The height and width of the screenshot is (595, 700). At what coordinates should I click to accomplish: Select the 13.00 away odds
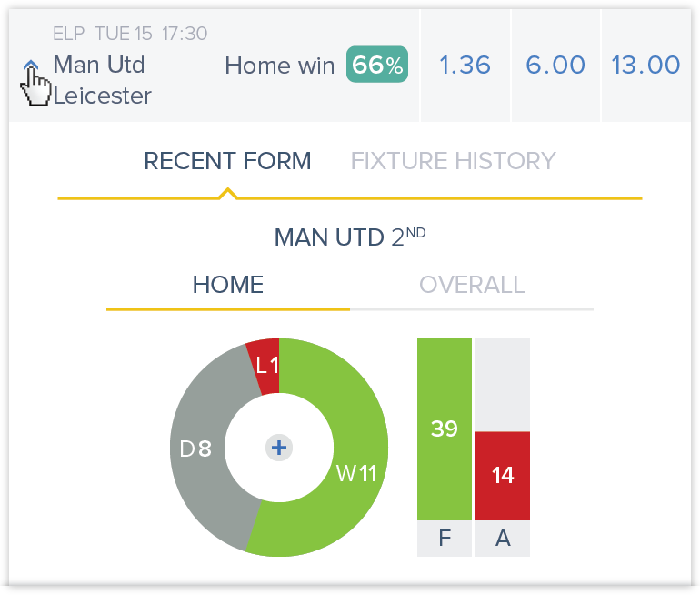tap(646, 66)
